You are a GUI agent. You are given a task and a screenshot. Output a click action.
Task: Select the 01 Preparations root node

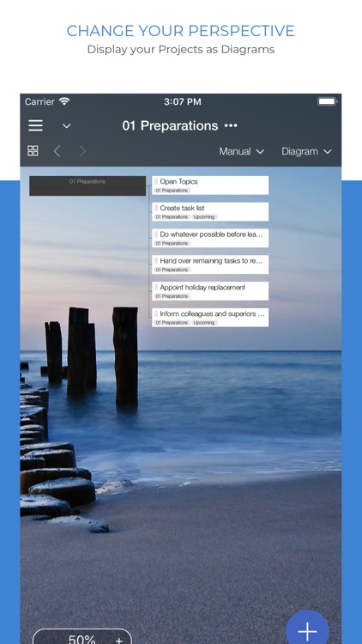click(87, 185)
